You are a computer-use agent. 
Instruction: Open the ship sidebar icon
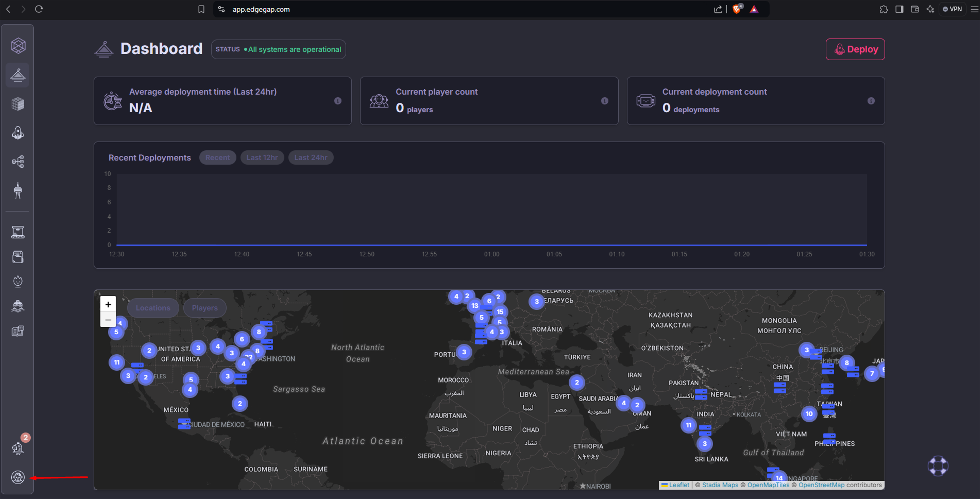[18, 306]
